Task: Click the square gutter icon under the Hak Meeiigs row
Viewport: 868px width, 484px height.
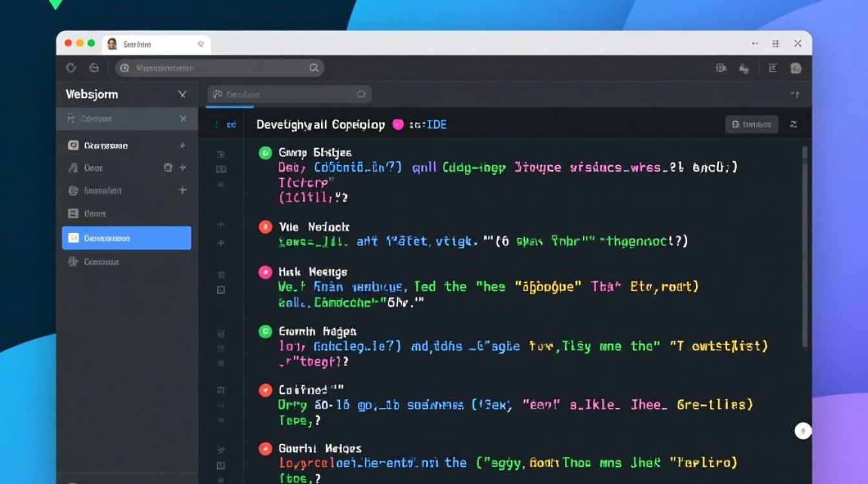Action: 221,290
